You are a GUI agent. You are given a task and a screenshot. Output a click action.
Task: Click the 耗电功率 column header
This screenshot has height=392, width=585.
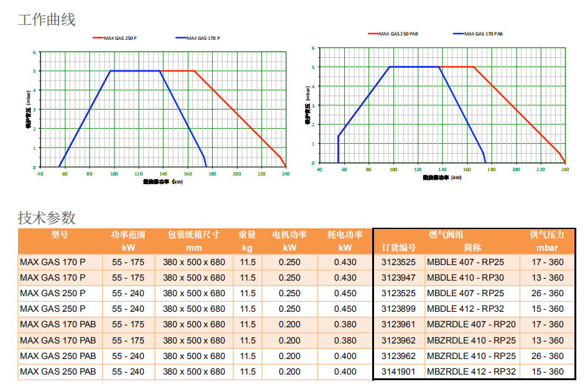(345, 235)
